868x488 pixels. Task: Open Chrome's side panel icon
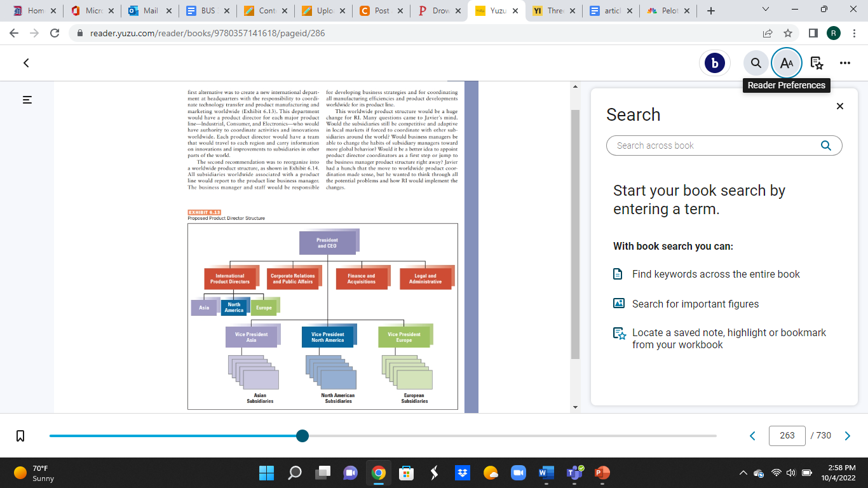pyautogui.click(x=813, y=33)
